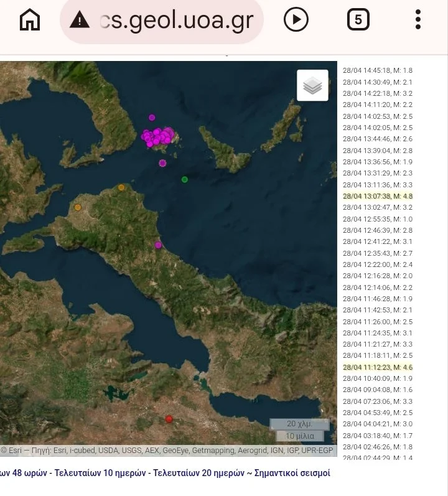Select the 28/04 10:40:09, M: 1.9 entry
This screenshot has width=448, height=496.
tap(378, 378)
